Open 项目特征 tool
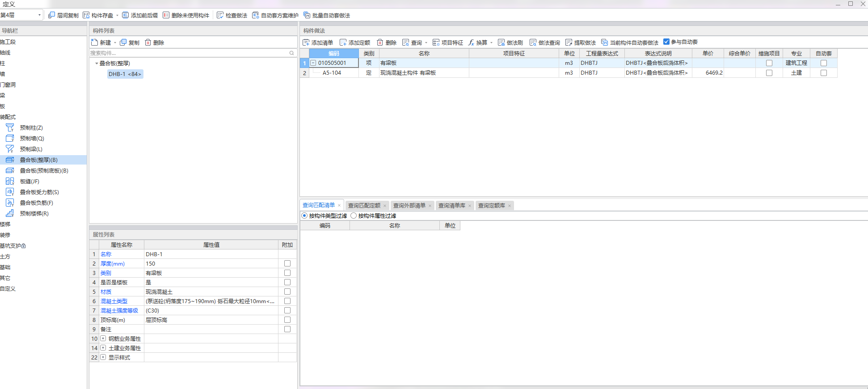This screenshot has height=389, width=868. pyautogui.click(x=448, y=42)
